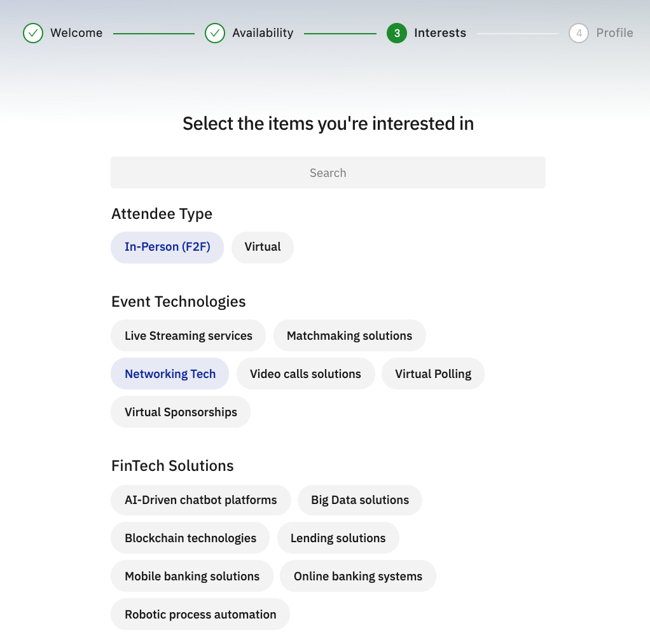Choose Blockchain technologies chip

[190, 538]
